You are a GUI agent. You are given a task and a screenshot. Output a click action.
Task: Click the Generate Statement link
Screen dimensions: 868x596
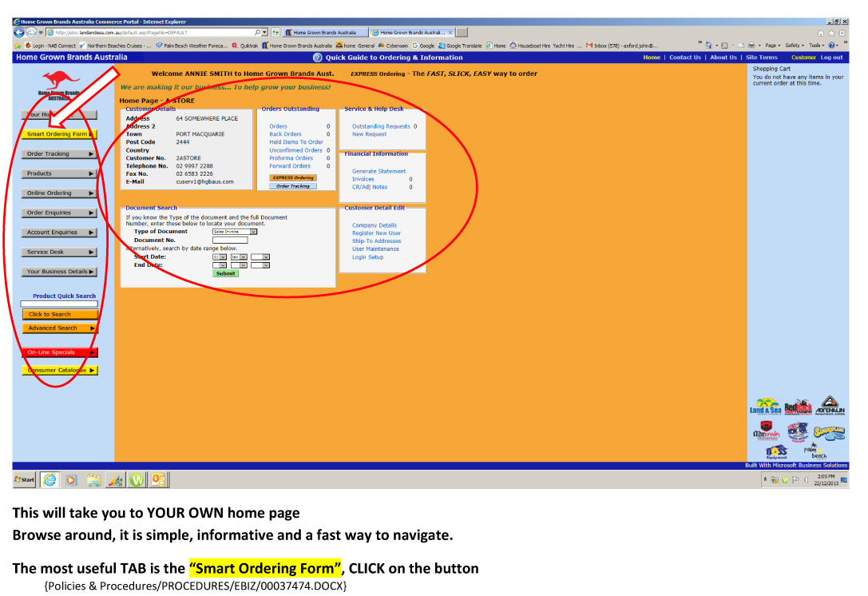pos(379,171)
